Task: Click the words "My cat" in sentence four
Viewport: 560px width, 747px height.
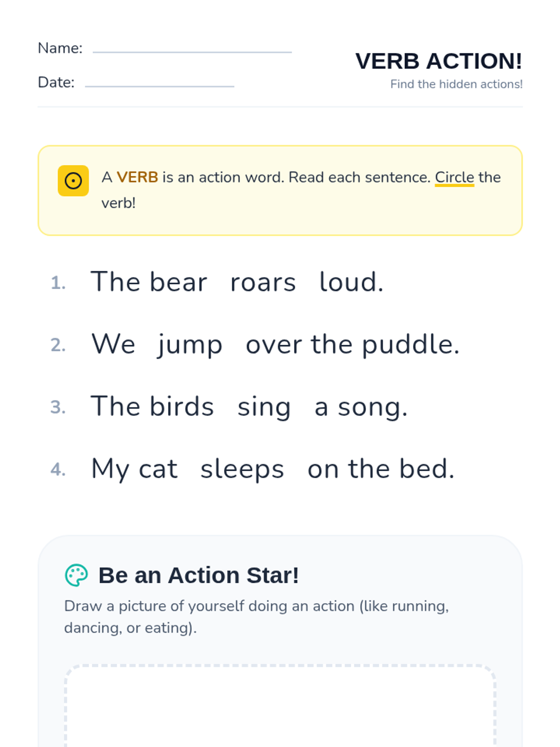Action: point(134,469)
